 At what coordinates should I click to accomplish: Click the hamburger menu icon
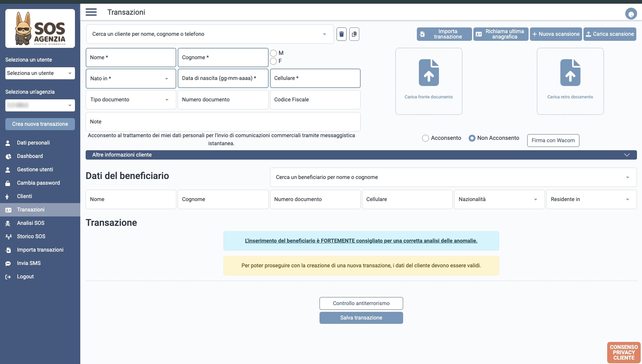(x=91, y=12)
